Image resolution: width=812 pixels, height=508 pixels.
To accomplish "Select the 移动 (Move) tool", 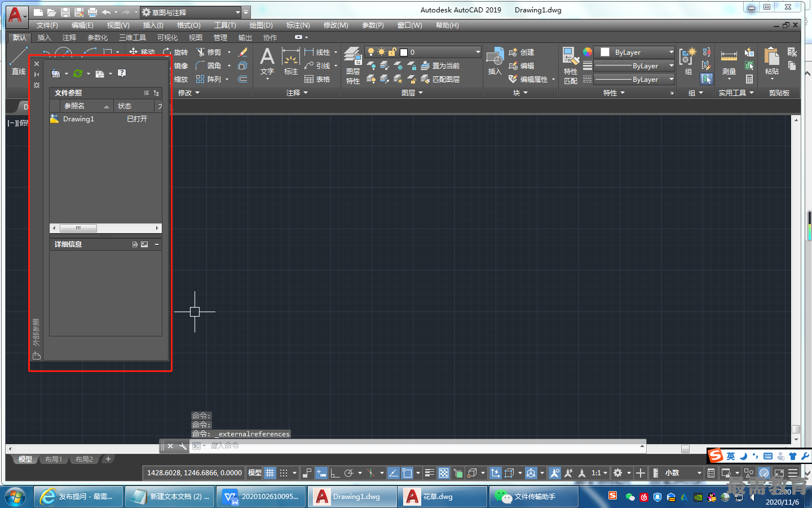I will tap(142, 51).
